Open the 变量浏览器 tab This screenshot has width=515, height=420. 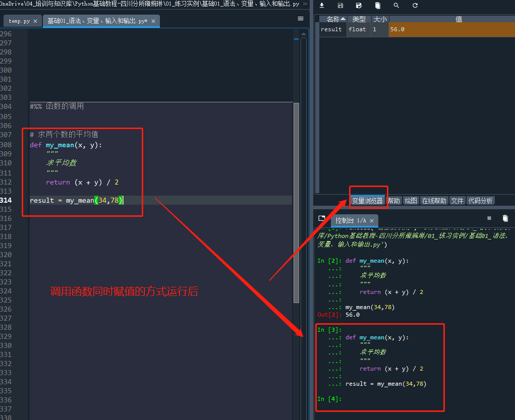(367, 201)
